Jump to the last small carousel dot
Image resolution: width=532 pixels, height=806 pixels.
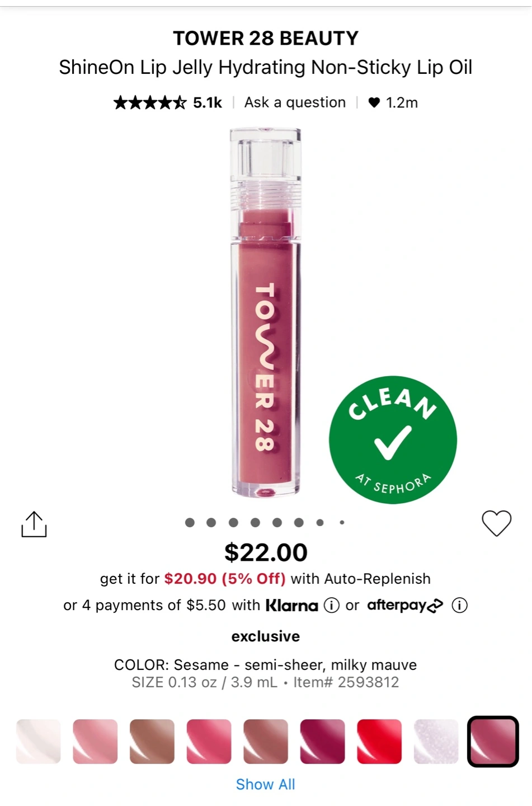[x=342, y=523]
